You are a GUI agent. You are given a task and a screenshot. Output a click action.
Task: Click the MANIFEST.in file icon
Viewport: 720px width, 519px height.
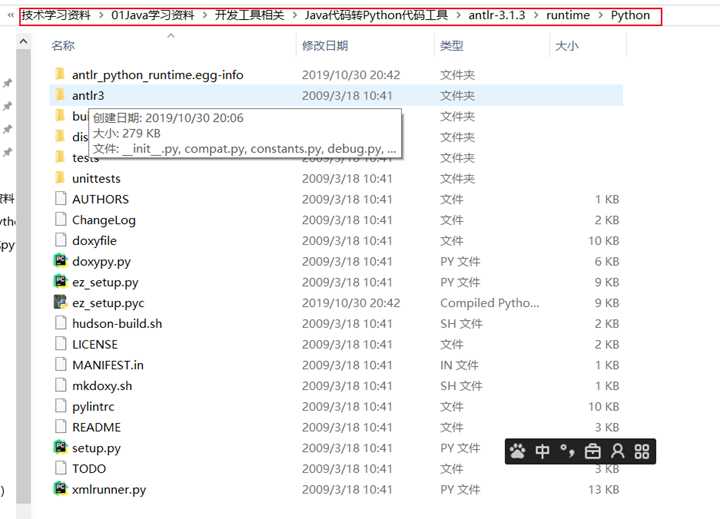pyautogui.click(x=60, y=364)
